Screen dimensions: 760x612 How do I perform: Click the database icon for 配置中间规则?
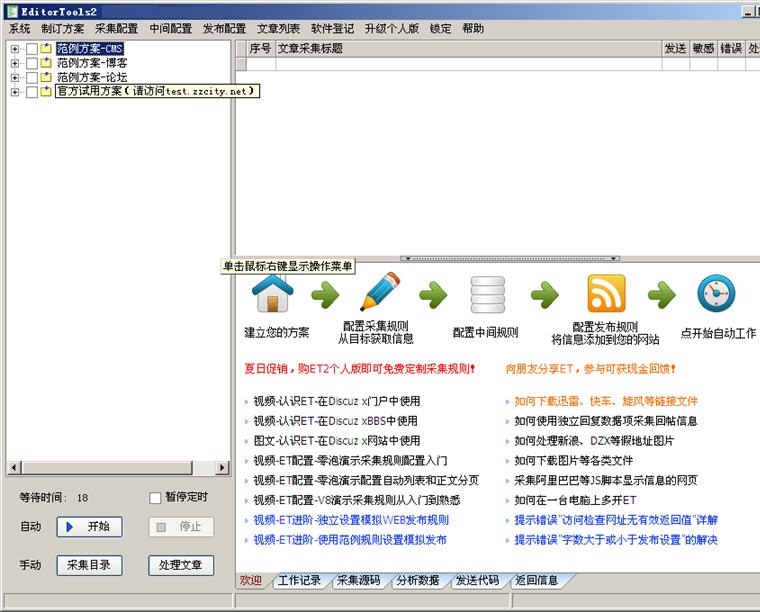487,294
